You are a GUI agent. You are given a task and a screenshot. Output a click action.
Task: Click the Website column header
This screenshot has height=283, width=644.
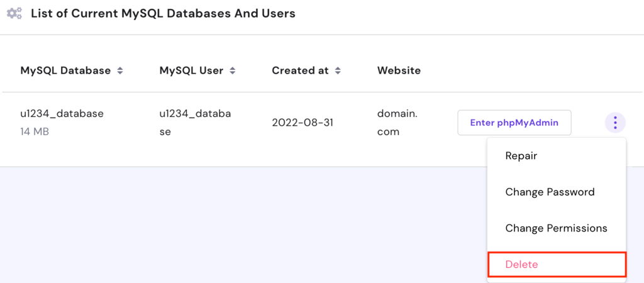coord(399,70)
